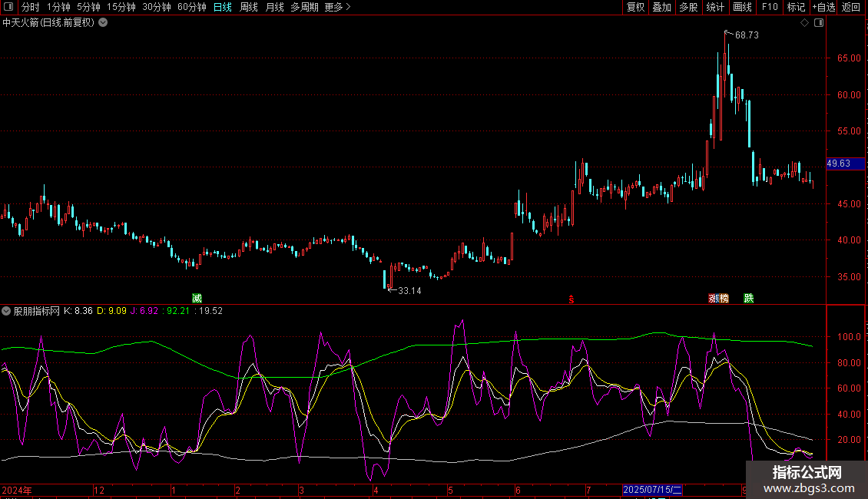
Task: Expand the 更多 periods menu
Action: pyautogui.click(x=337, y=8)
